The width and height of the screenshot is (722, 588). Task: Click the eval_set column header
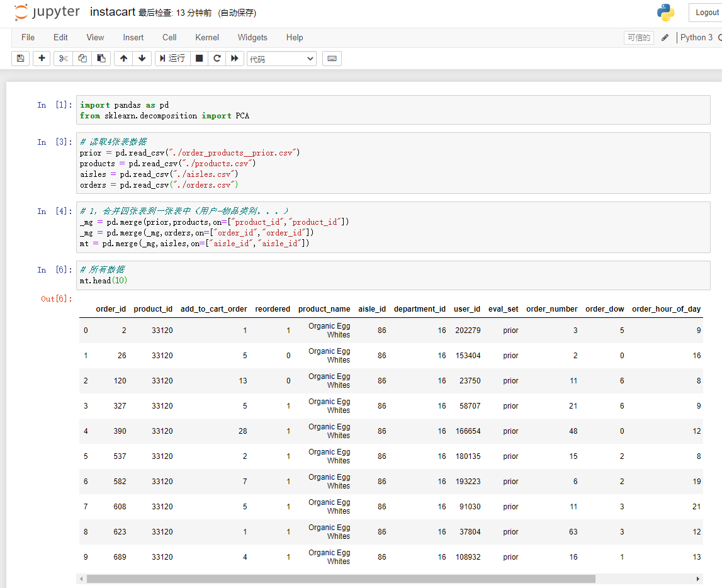(x=504, y=309)
